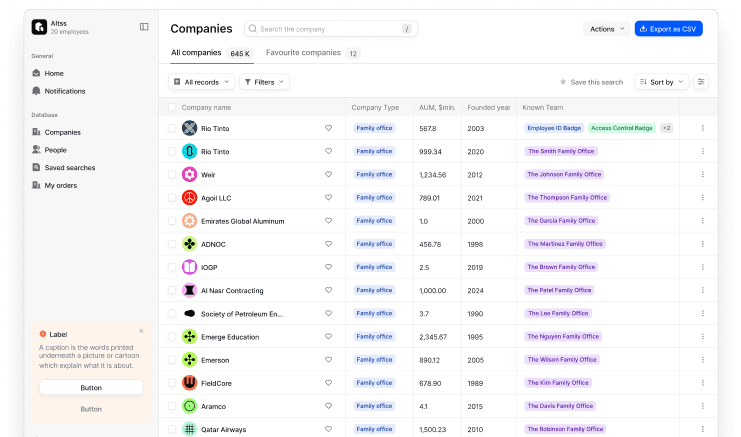Favourite Agoil LLC with its heart icon
The height and width of the screenshot is (437, 741).
pos(328,197)
